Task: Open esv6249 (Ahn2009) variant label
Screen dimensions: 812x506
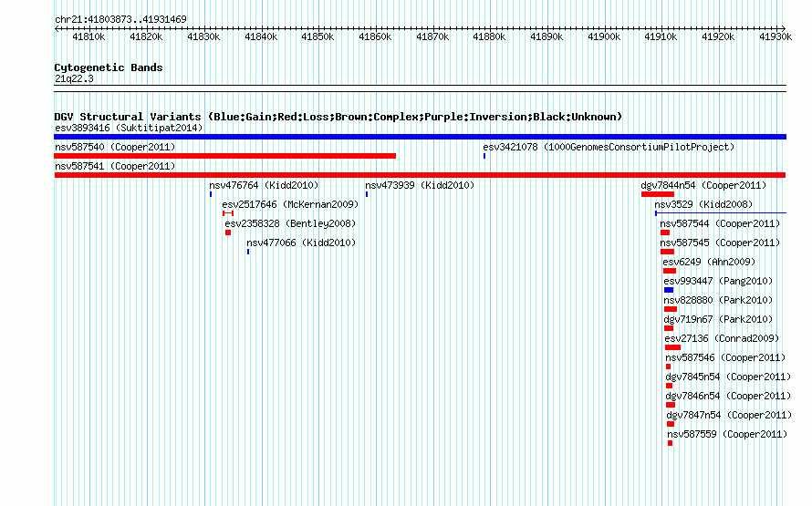Action: point(709,262)
